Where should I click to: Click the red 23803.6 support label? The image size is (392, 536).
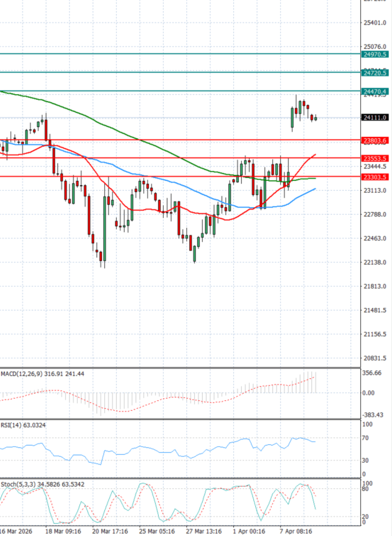(375, 140)
